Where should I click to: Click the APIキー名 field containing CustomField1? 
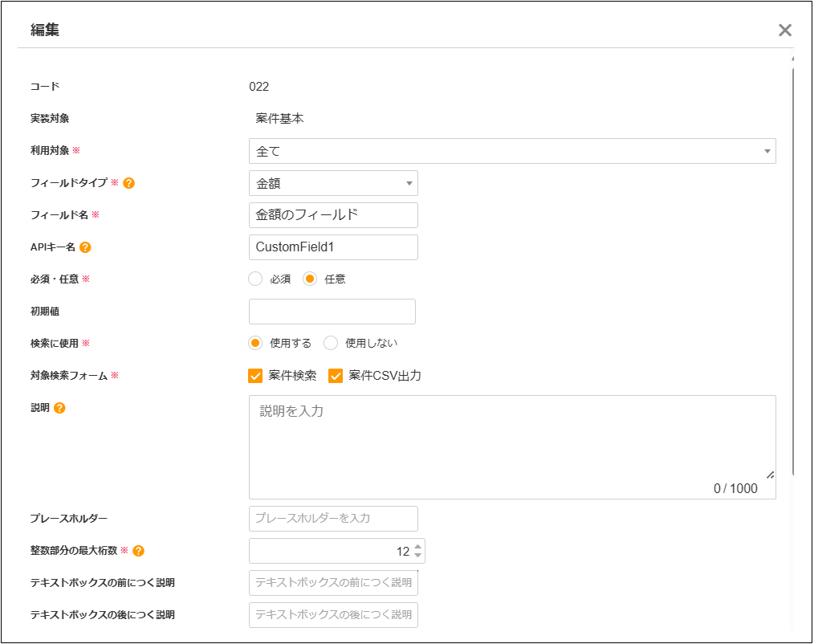point(333,247)
